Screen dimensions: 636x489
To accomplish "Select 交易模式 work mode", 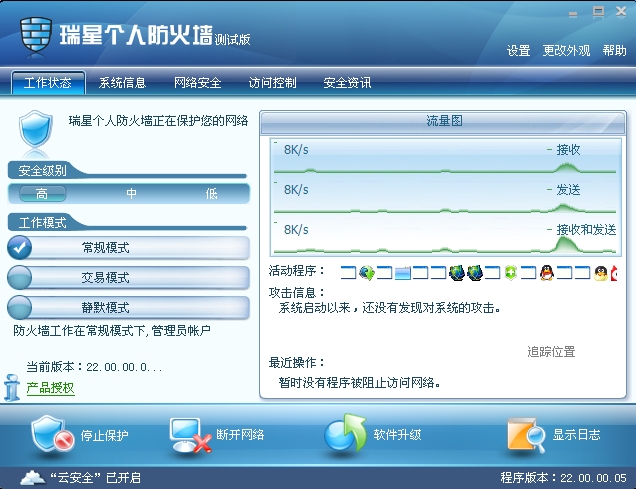I will pyautogui.click(x=128, y=277).
